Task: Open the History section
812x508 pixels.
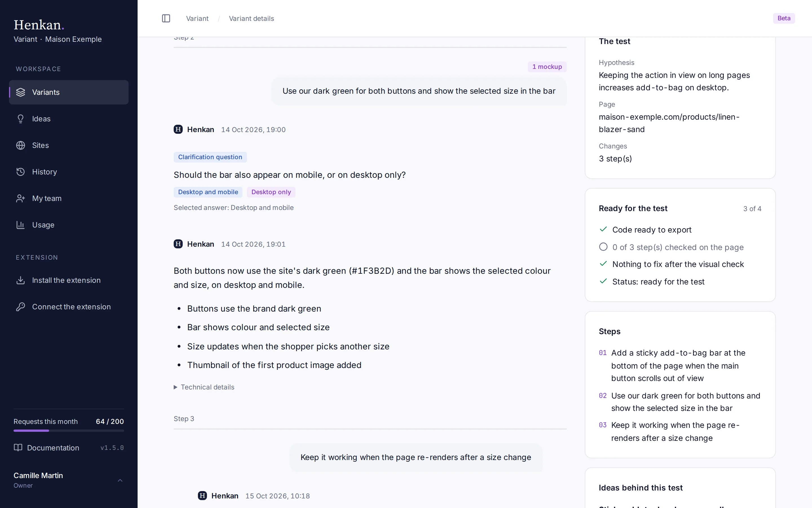Action: click(69, 172)
